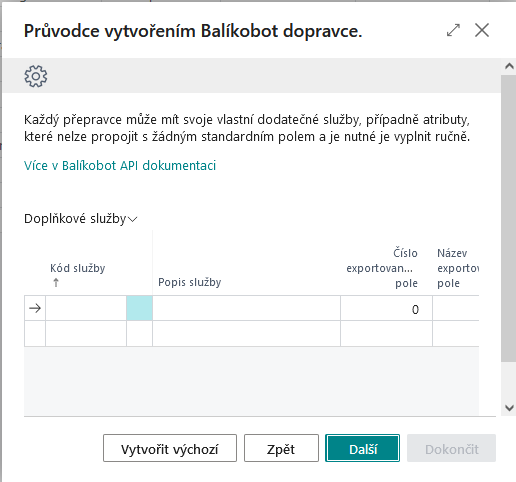
Task: Click the Kód služby cell in first row
Action: [x=86, y=308]
